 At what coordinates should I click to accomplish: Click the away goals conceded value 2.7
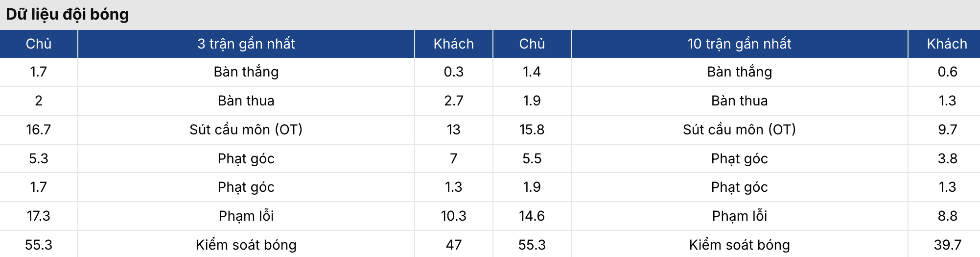pyautogui.click(x=453, y=101)
